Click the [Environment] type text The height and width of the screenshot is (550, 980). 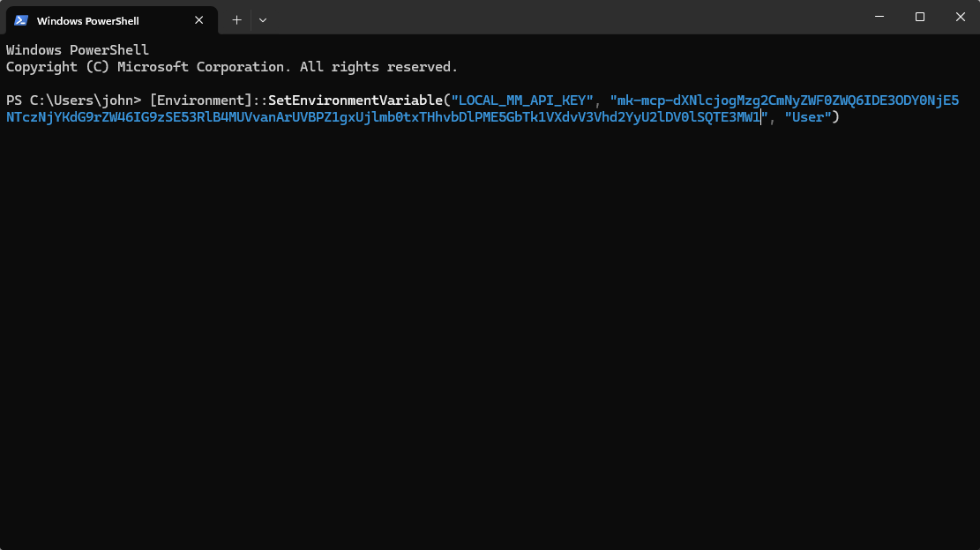pyautogui.click(x=200, y=100)
